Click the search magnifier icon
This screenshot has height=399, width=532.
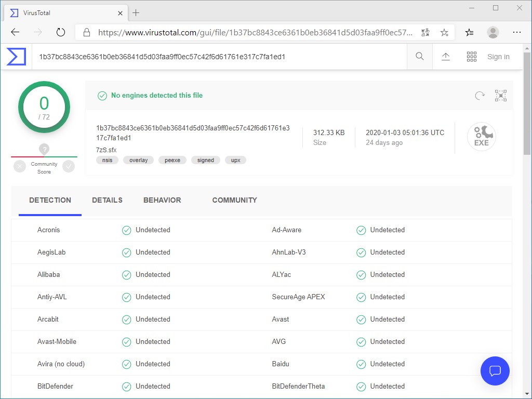(419, 56)
